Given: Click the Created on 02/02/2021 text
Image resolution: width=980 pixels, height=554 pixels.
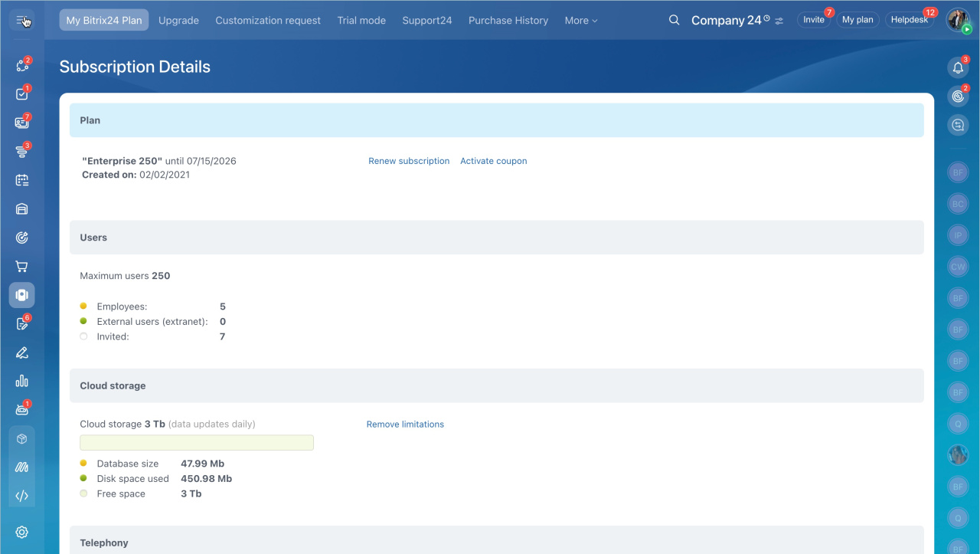Looking at the screenshot, I should click(x=136, y=175).
